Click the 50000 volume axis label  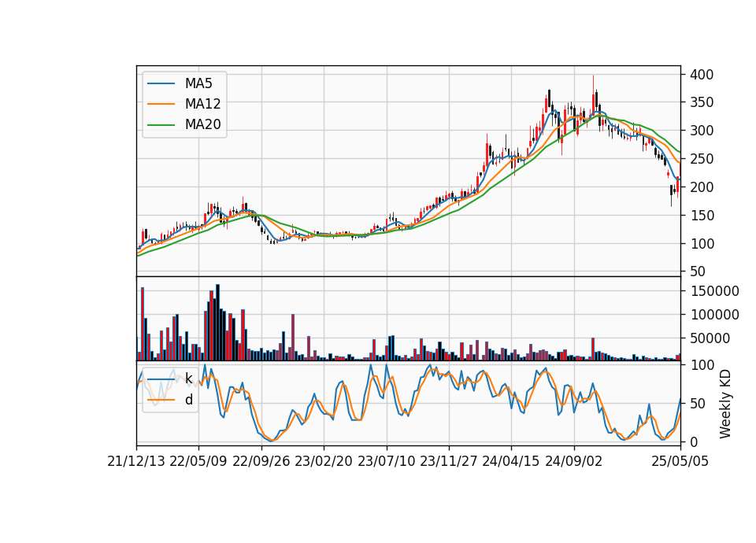[710, 338]
